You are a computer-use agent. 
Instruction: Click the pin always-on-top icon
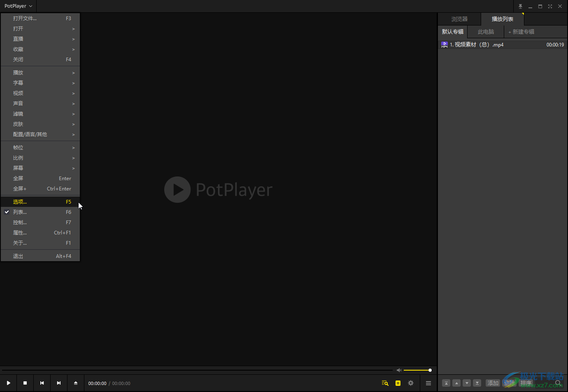pyautogui.click(x=520, y=6)
